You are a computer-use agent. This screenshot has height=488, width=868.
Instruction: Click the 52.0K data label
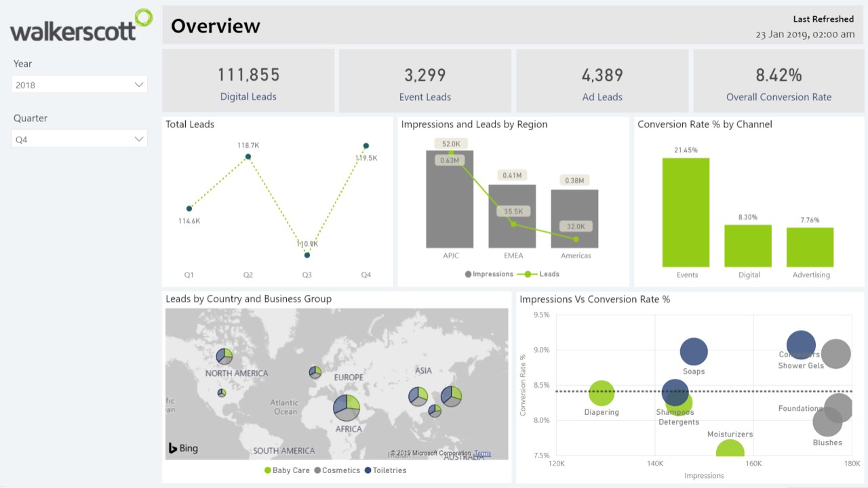click(x=451, y=144)
